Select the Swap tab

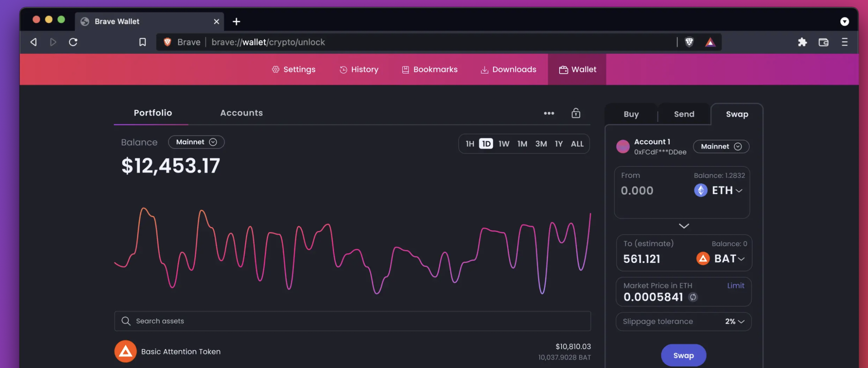[x=737, y=114]
